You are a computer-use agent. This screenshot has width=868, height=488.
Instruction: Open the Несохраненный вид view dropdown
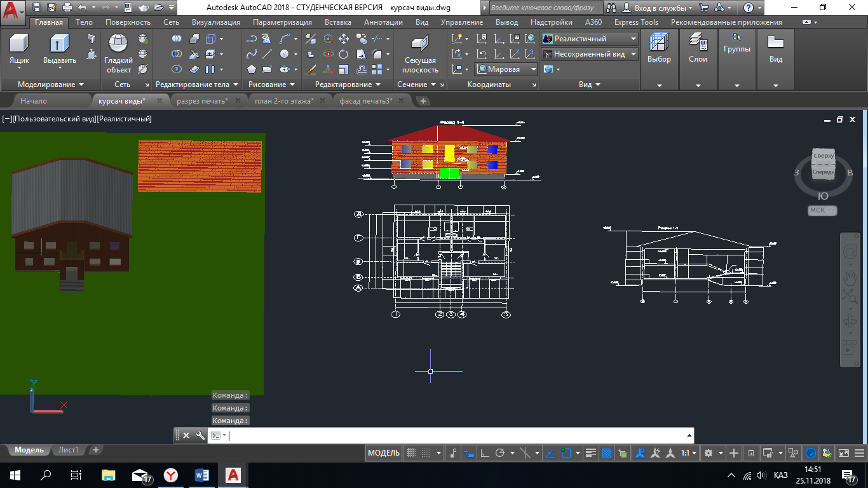(x=589, y=54)
